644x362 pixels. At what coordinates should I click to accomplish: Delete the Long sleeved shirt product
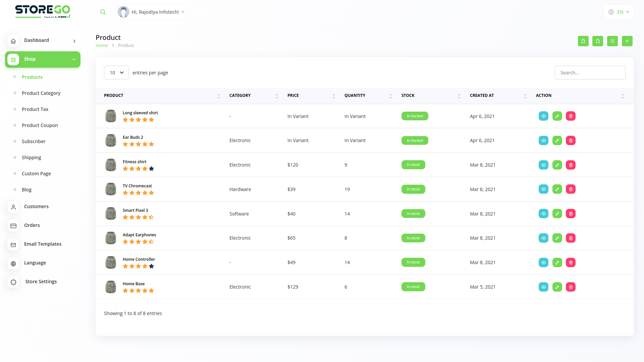571,116
